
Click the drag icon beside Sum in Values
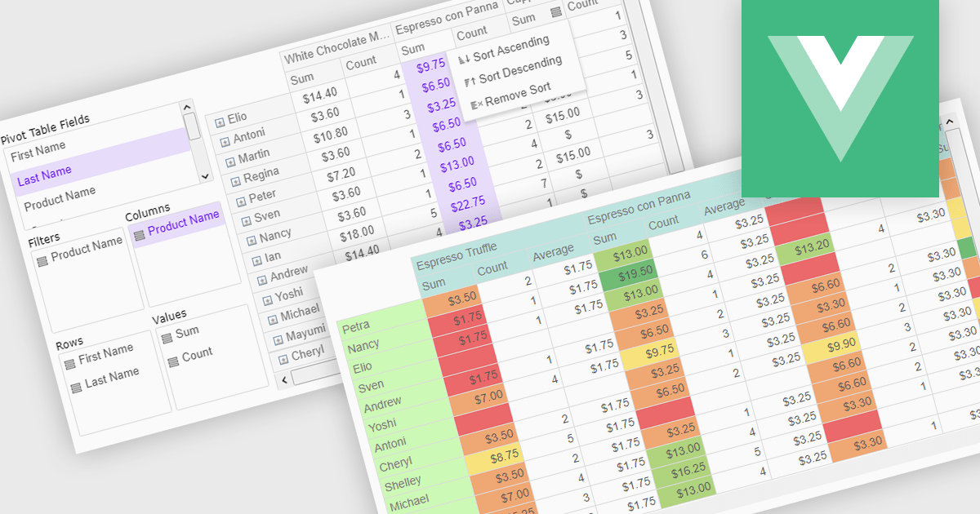(x=166, y=337)
